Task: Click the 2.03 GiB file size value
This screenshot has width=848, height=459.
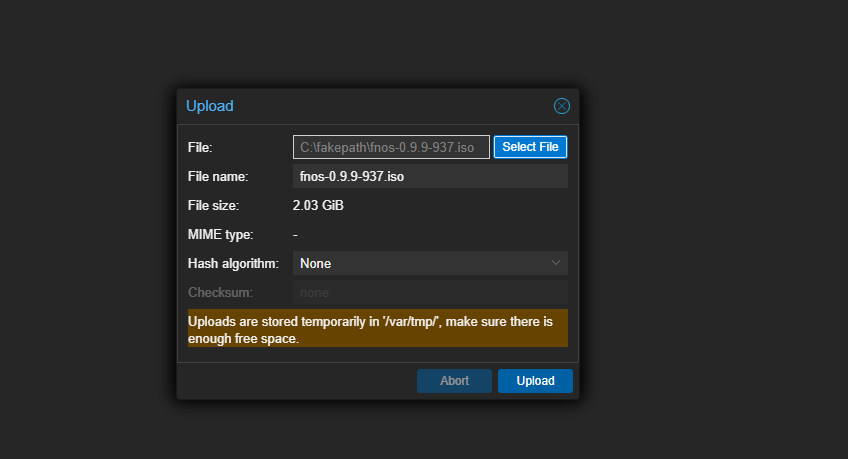Action: (318, 205)
